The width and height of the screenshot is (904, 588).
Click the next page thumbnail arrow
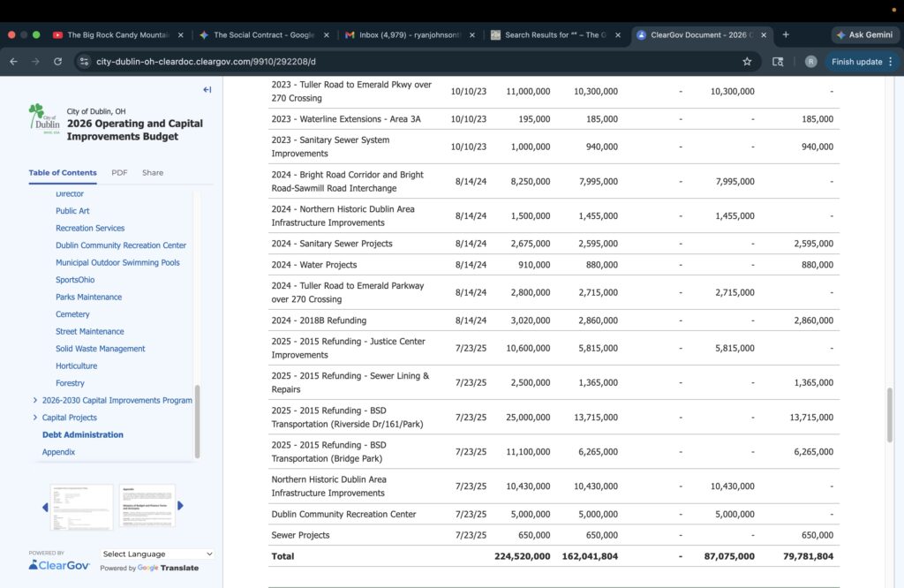click(x=181, y=506)
